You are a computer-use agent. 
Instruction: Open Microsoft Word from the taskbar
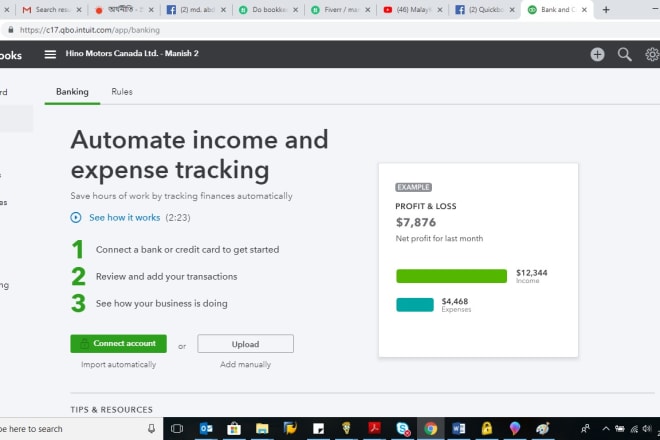[x=459, y=429]
